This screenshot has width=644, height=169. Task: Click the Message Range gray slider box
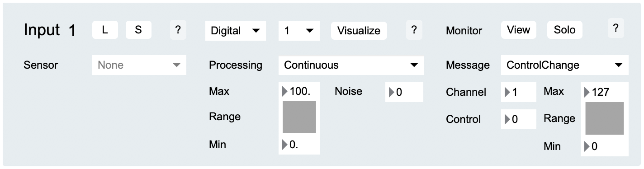(605, 118)
